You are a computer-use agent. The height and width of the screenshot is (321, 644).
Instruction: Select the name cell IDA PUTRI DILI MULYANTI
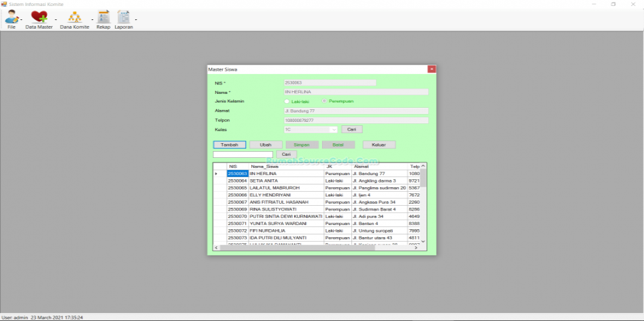286,238
